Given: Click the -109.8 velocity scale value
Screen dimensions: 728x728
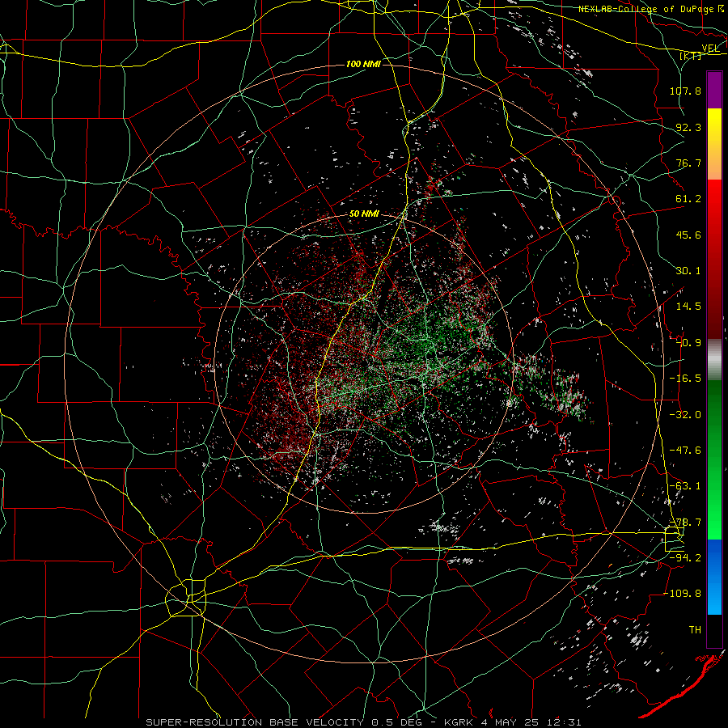Looking at the screenshot, I should 683,594.
